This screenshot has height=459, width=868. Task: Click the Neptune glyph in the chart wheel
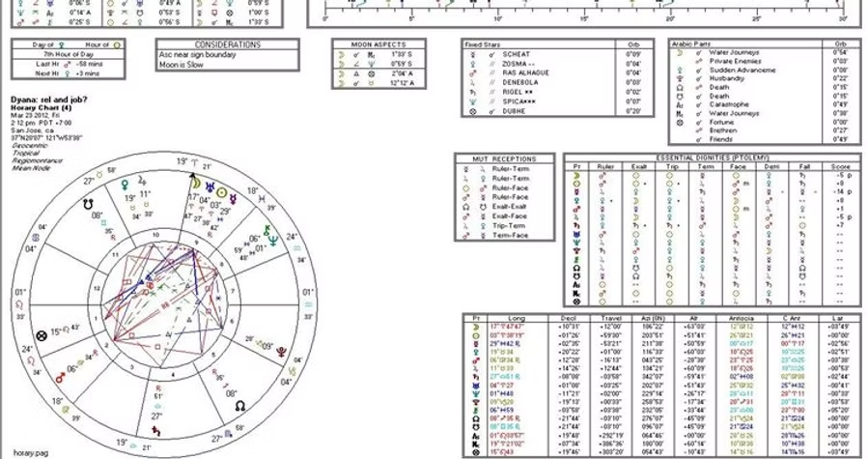(272, 240)
